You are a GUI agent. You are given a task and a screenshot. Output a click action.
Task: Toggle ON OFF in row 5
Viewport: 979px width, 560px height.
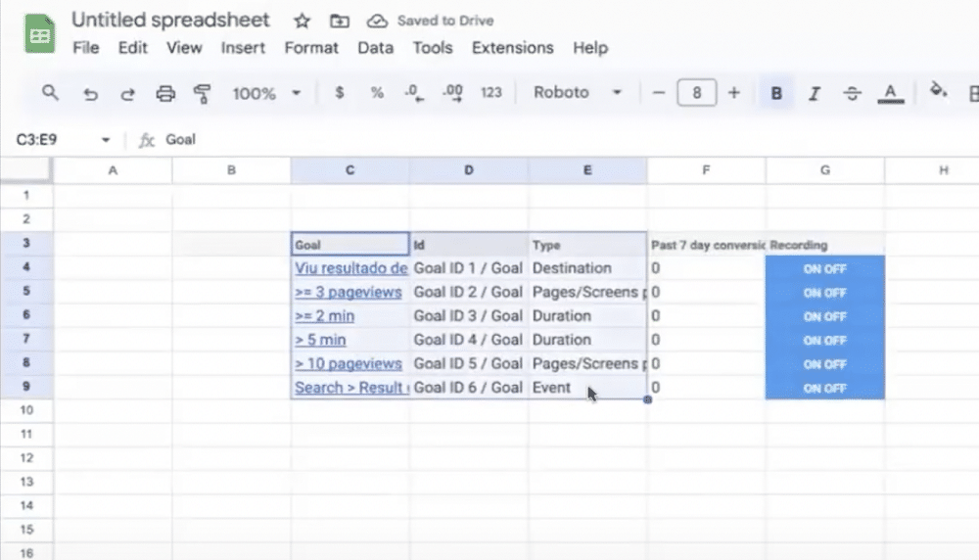(824, 292)
